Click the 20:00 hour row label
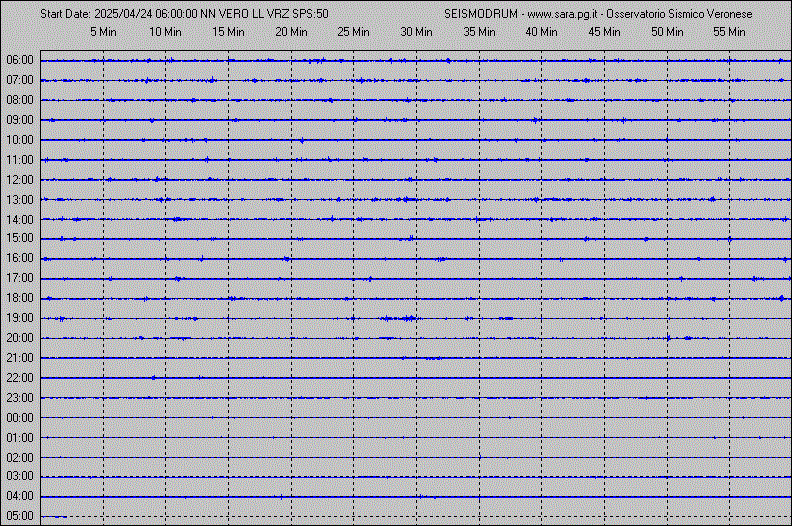The image size is (792, 526). pos(20,338)
